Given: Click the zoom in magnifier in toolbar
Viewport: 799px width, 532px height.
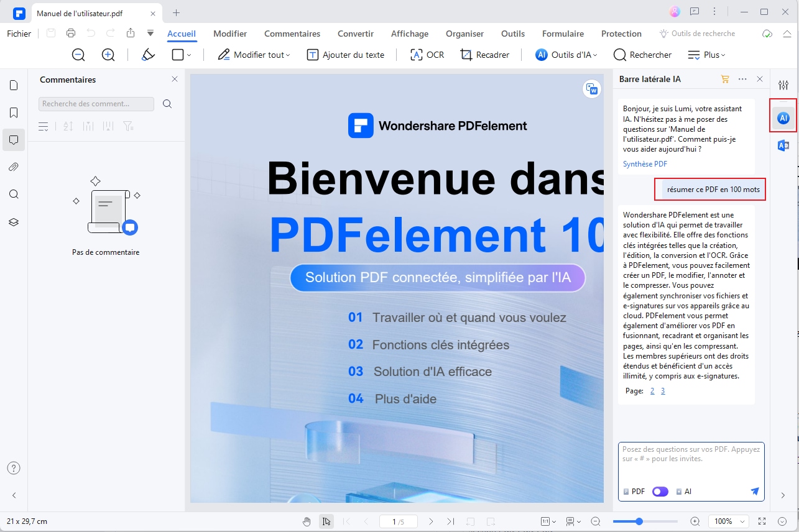Looking at the screenshot, I should pos(108,55).
